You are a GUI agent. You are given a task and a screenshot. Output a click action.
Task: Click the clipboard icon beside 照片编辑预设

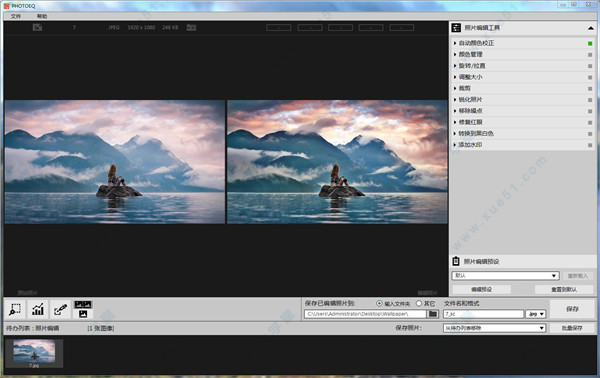click(x=456, y=261)
